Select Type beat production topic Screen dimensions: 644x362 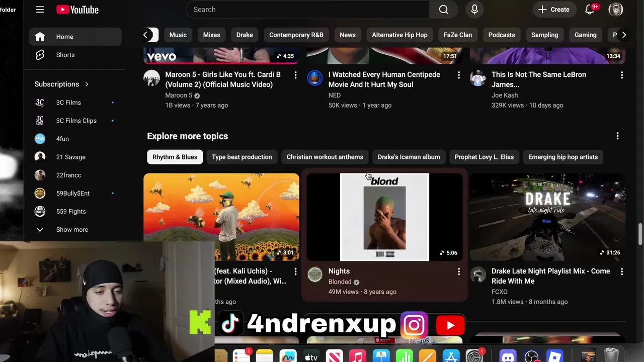(x=242, y=157)
